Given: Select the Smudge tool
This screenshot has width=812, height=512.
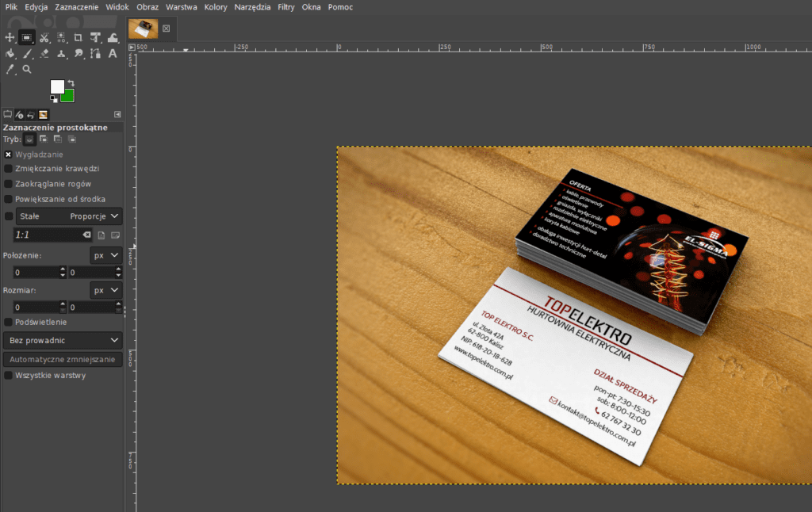Looking at the screenshot, I should pos(79,53).
